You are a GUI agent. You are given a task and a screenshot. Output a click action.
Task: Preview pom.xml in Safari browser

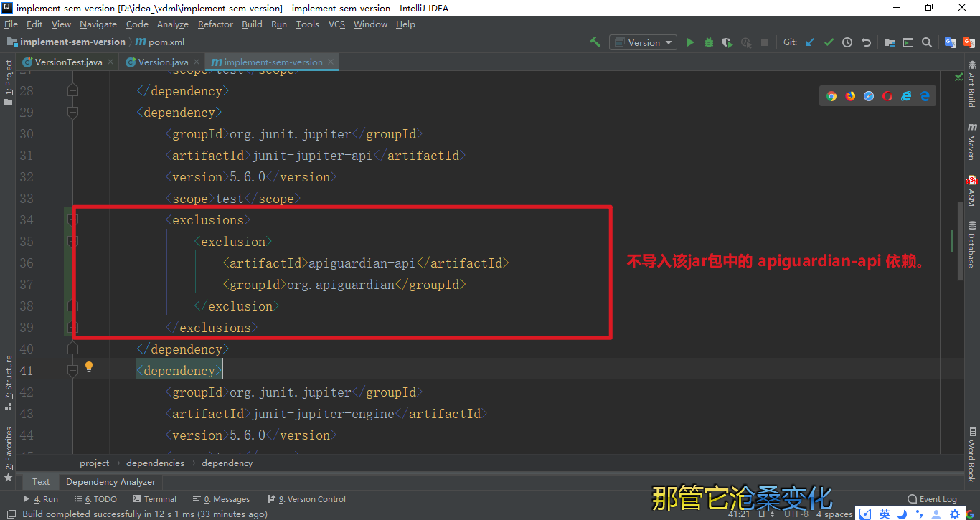click(x=869, y=96)
